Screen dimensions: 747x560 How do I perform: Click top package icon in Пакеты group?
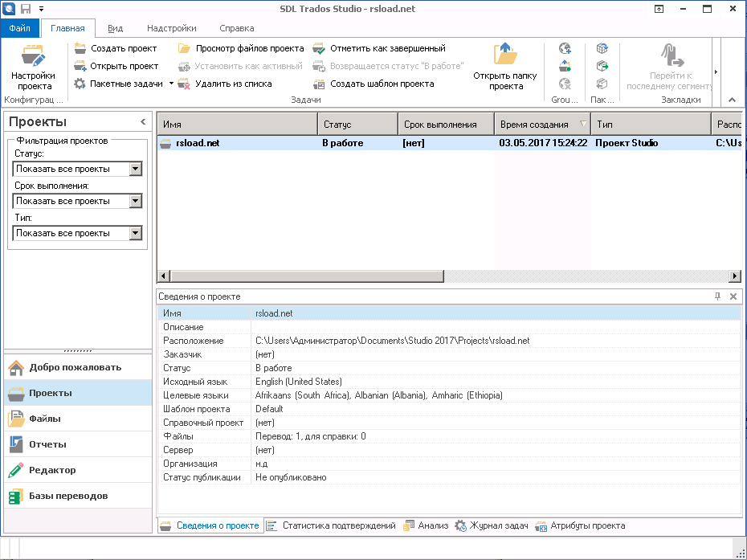click(x=602, y=48)
